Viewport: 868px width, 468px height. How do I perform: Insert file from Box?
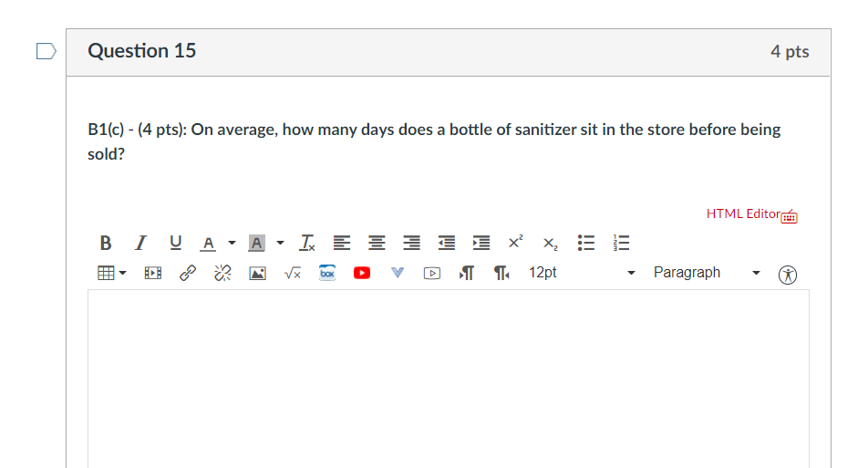coord(327,273)
